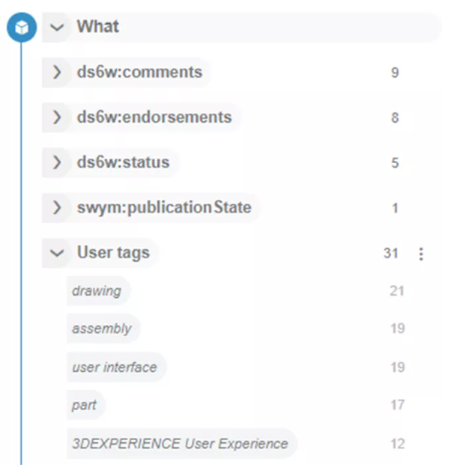Select the user interface tag
This screenshot has height=476, width=463.
coord(115,367)
